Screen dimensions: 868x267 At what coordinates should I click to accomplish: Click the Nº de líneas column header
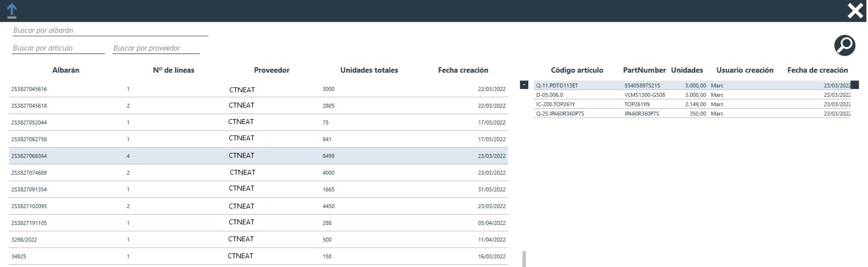[173, 70]
